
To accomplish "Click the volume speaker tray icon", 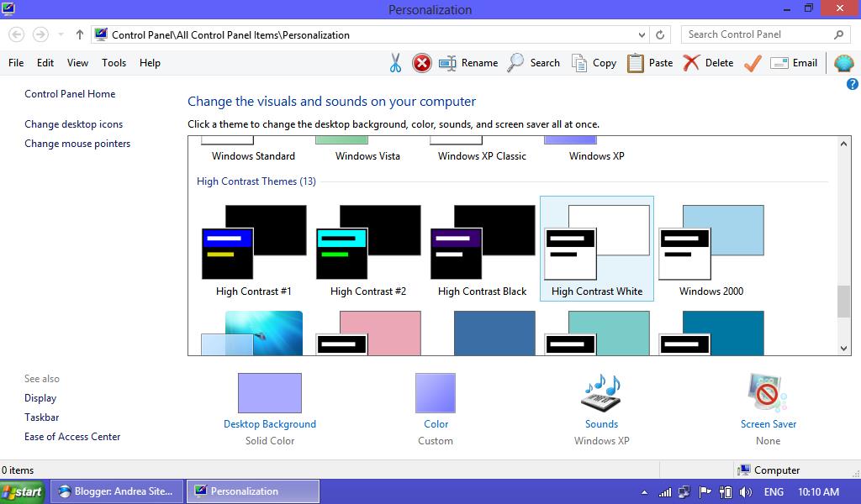I will point(746,492).
